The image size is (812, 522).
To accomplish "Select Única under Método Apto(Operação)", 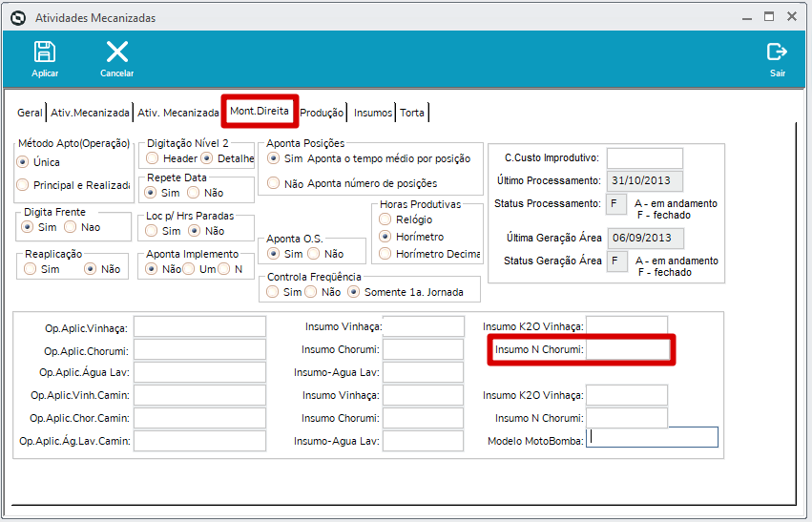I will 22,162.
